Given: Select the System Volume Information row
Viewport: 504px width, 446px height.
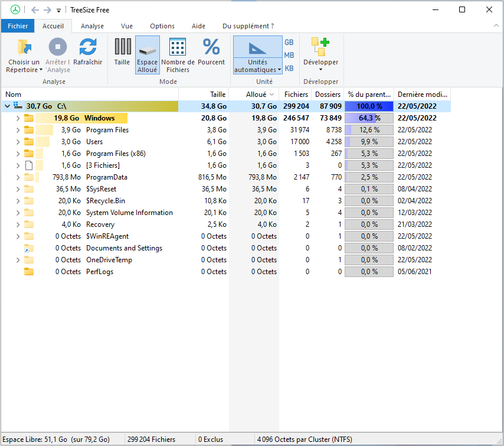Looking at the screenshot, I should coord(226,213).
